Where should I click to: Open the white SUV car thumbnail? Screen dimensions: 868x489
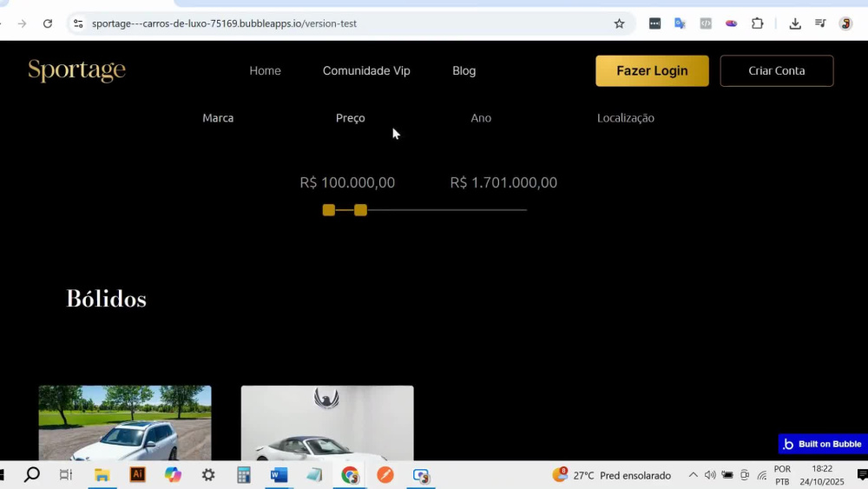(124, 422)
